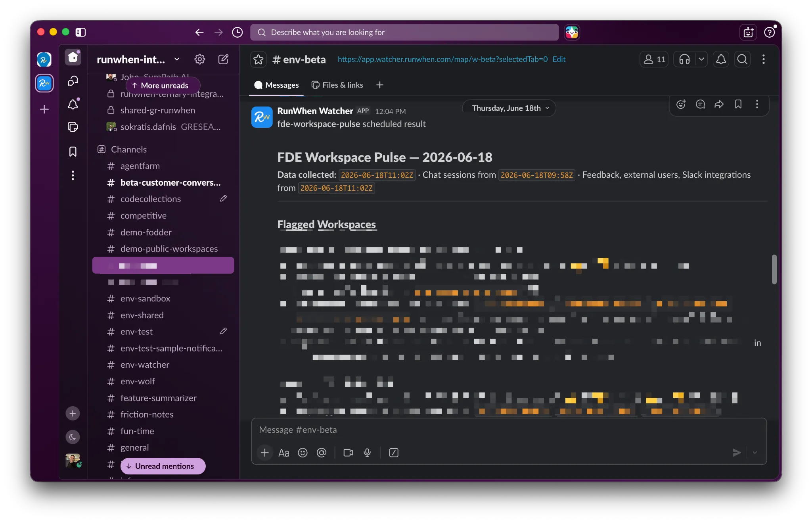Viewport: 812px width, 522px height.
Task: Click the message pane scrollbar
Action: [774, 269]
